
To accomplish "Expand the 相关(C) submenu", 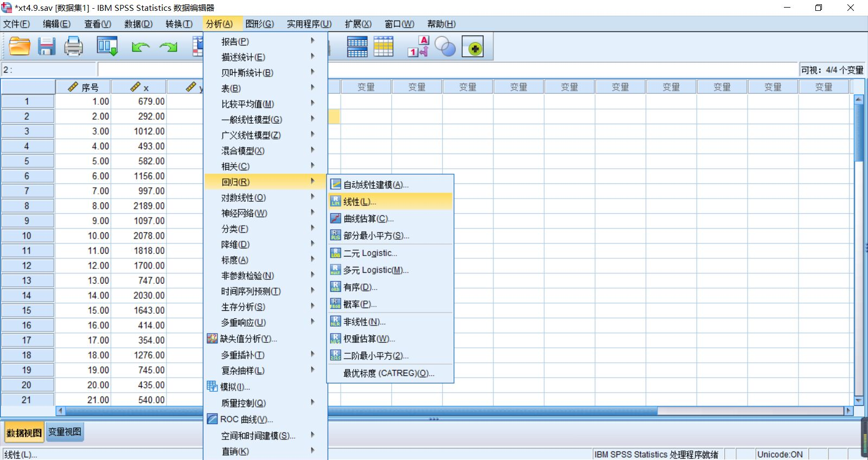I will pos(265,167).
